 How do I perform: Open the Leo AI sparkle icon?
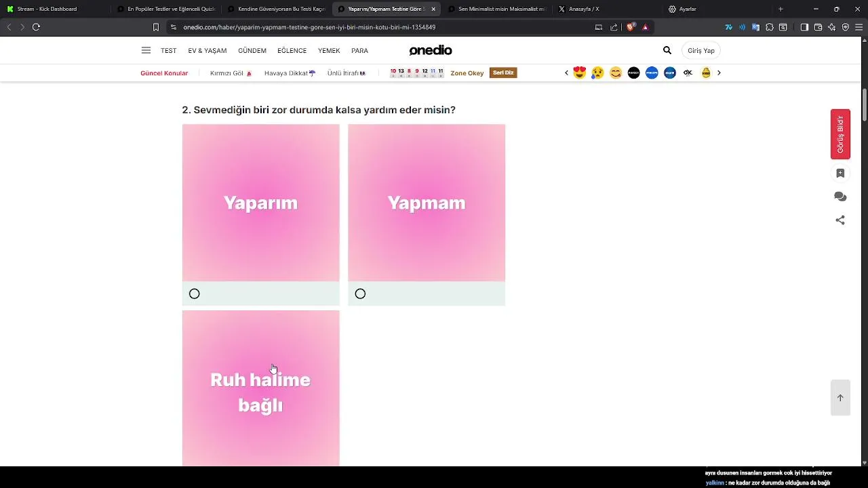tap(832, 27)
